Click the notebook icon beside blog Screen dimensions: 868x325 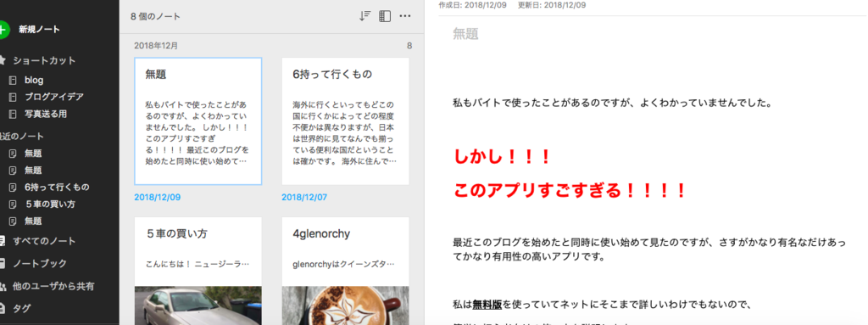coord(13,81)
